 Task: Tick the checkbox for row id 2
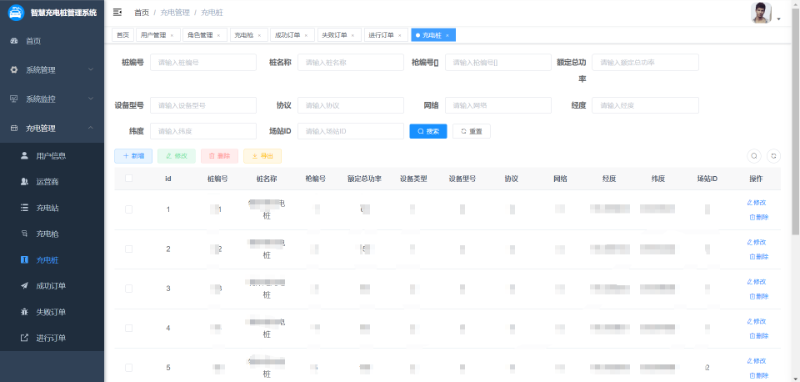[129, 249]
